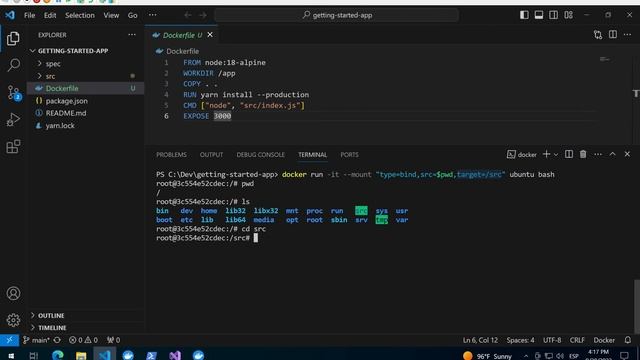This screenshot has width=640, height=360.
Task: Open terminal panel more actions ellipsis
Action: point(598,154)
